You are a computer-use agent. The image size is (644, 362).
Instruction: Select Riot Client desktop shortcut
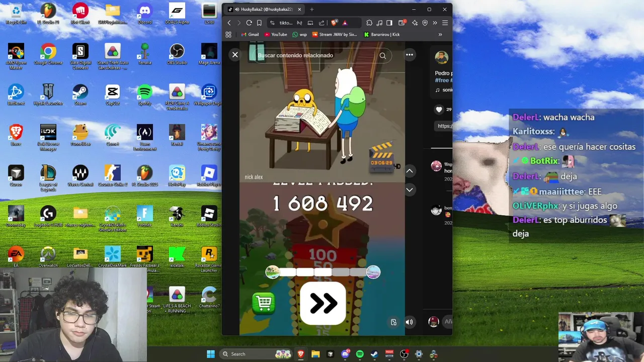tap(80, 14)
